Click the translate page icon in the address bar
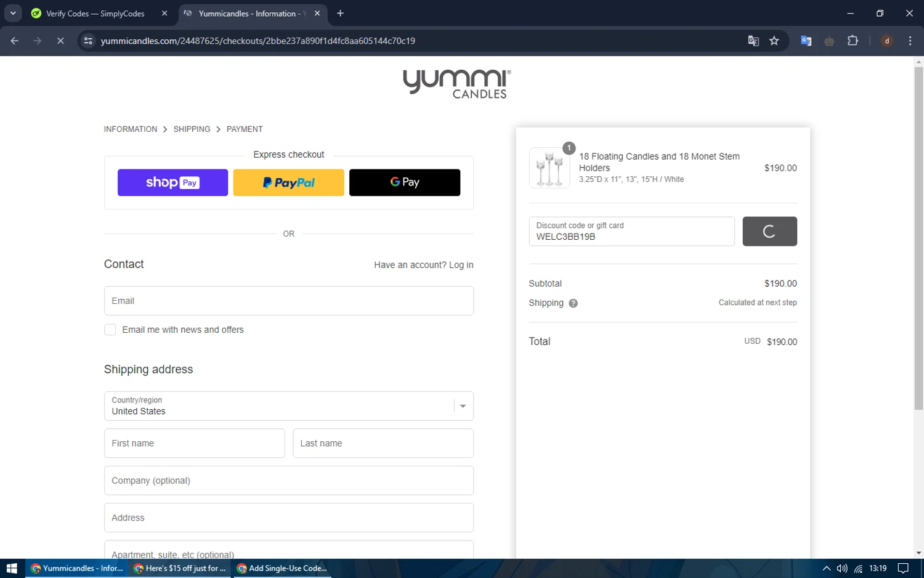 pos(753,41)
